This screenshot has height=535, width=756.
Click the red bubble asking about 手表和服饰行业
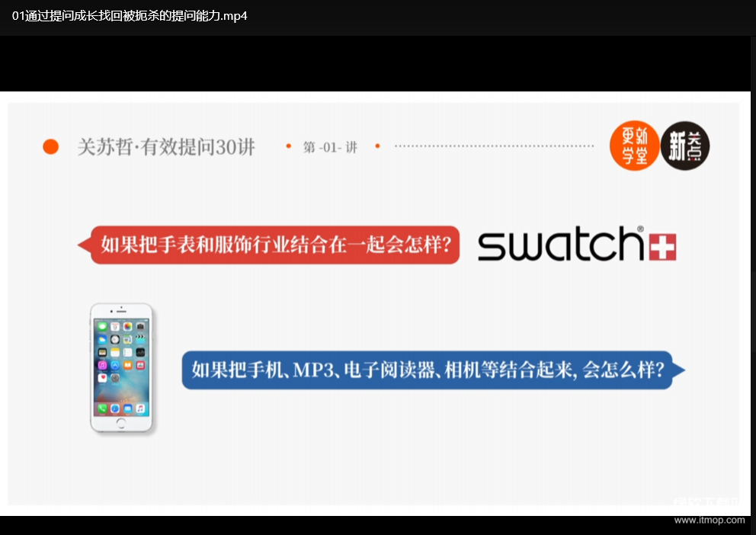click(269, 245)
